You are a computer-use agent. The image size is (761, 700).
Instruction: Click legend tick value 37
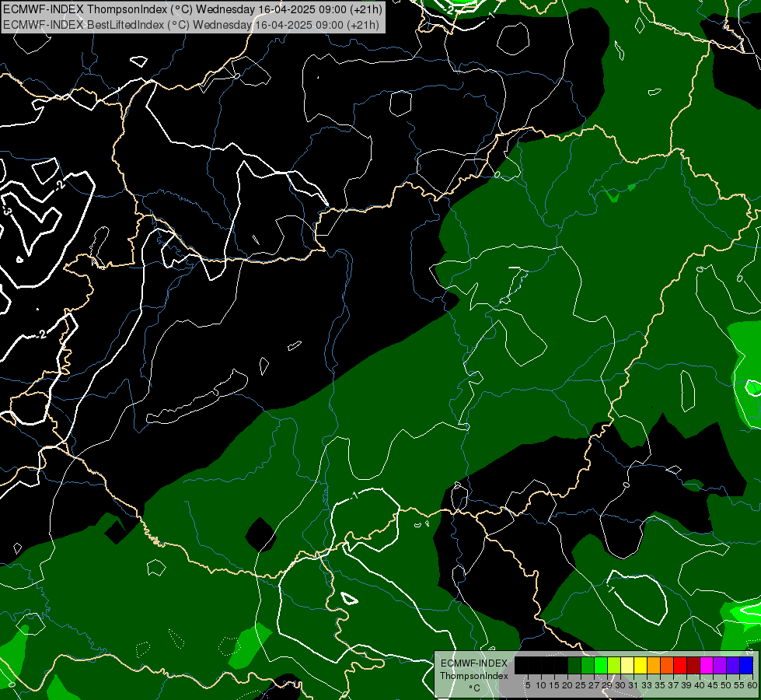[x=673, y=685]
